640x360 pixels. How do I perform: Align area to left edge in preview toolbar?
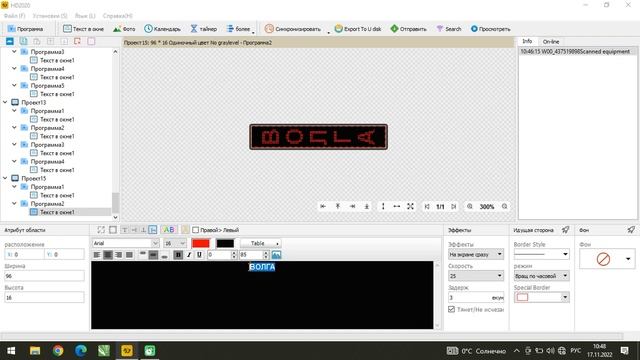coord(323,207)
